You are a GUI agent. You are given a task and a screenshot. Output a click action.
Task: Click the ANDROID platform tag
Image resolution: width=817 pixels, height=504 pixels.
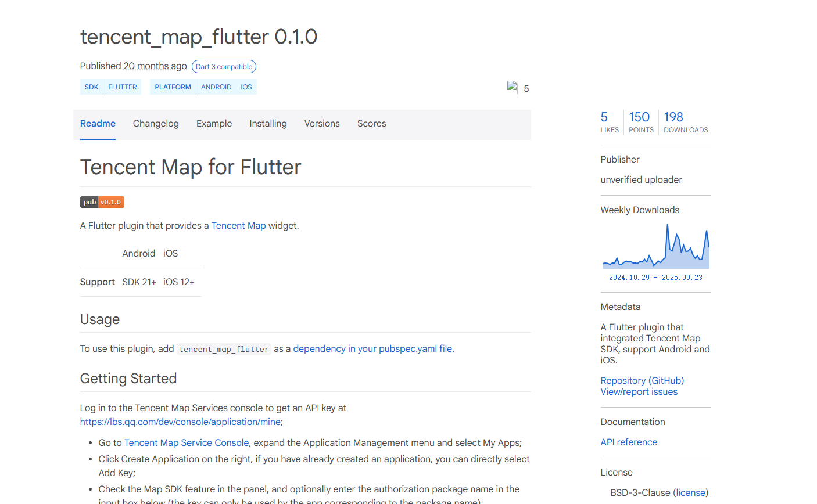pyautogui.click(x=216, y=87)
